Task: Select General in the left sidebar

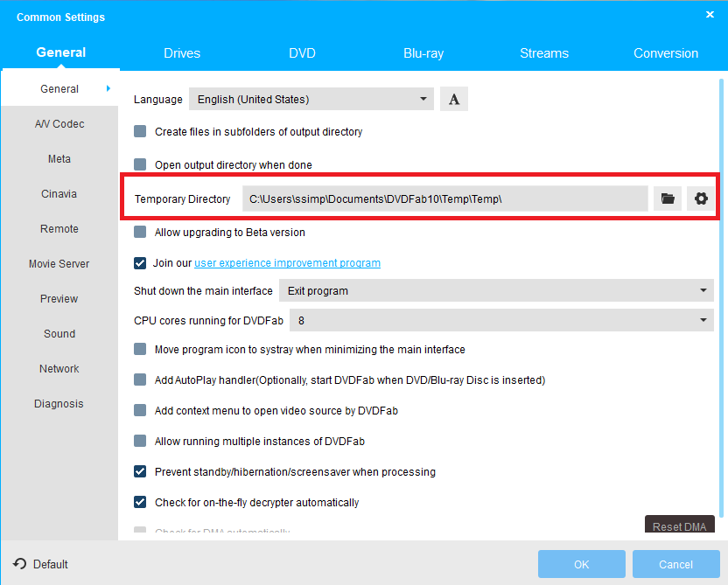Action: tap(59, 88)
